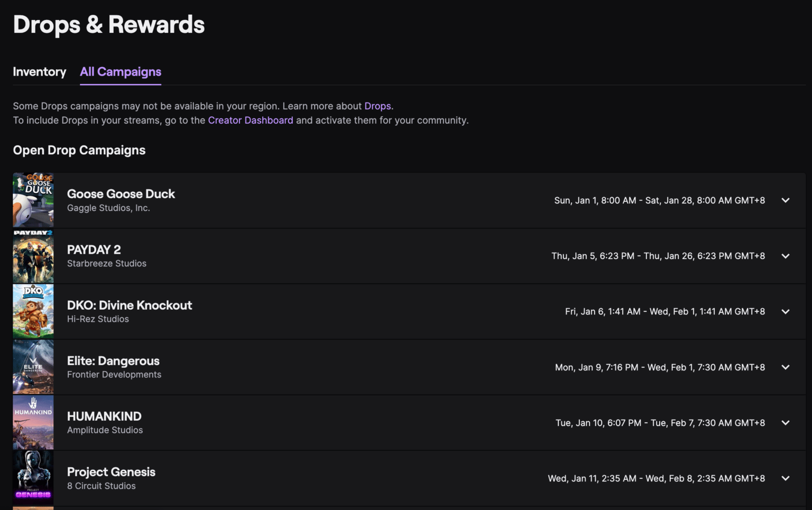The height and width of the screenshot is (510, 812).
Task: Expand the Elite: Dangerous campaign row
Action: click(786, 367)
